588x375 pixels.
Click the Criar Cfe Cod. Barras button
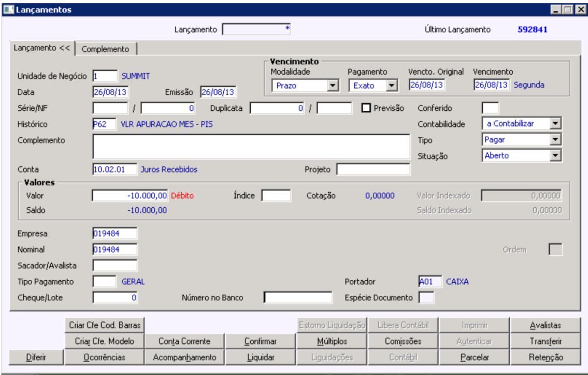(x=105, y=325)
